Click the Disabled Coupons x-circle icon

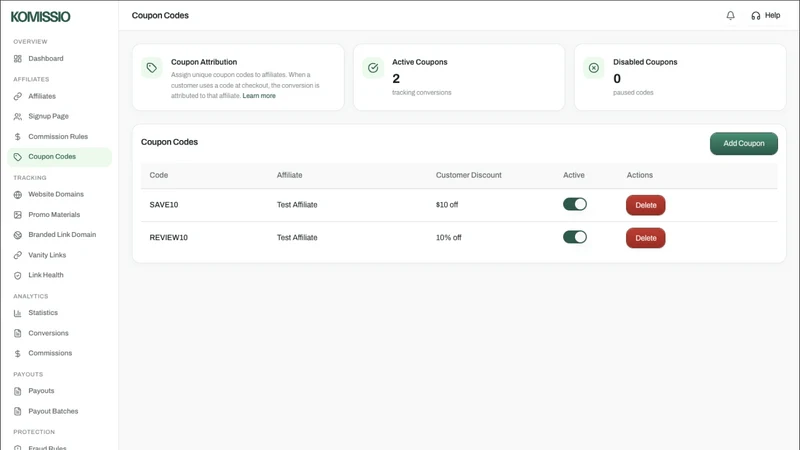click(594, 68)
